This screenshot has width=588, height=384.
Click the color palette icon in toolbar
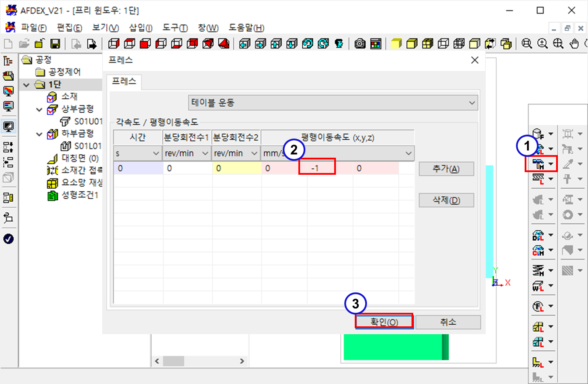[375, 44]
